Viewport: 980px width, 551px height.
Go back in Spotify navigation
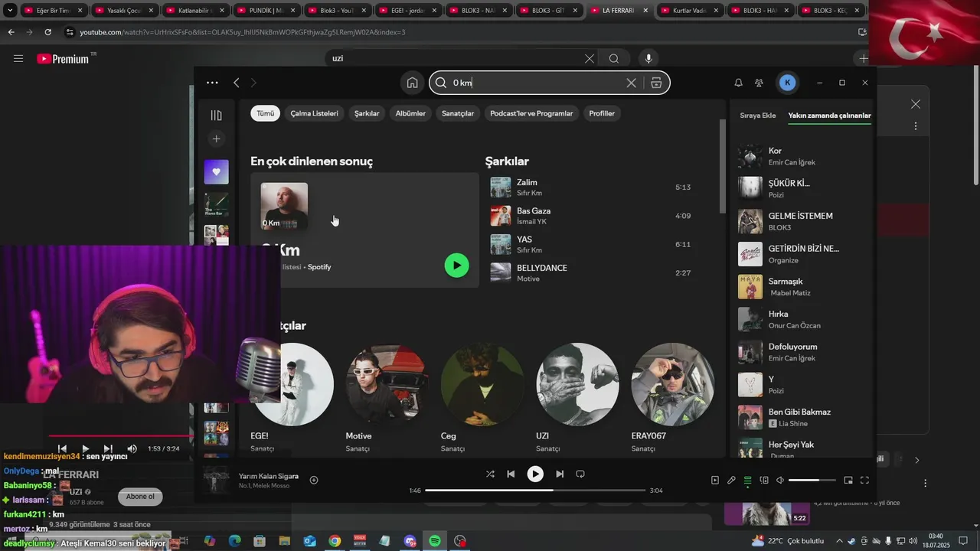tap(237, 83)
